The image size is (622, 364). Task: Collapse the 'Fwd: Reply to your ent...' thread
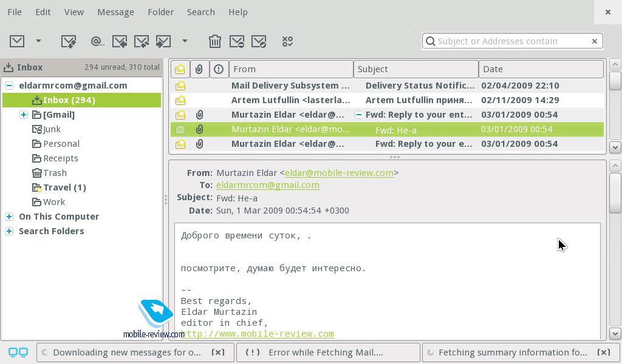coord(358,115)
